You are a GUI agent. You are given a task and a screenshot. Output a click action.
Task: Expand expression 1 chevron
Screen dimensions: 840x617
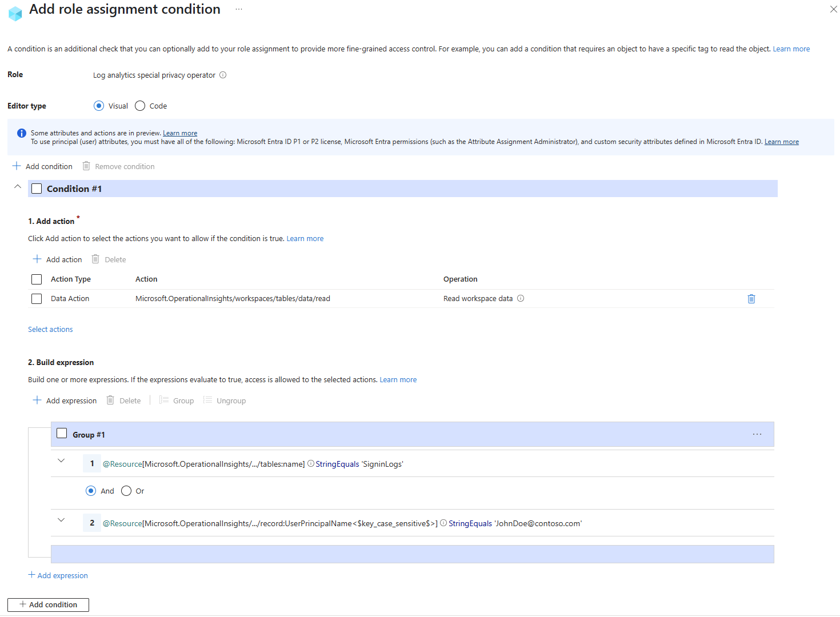(x=61, y=461)
